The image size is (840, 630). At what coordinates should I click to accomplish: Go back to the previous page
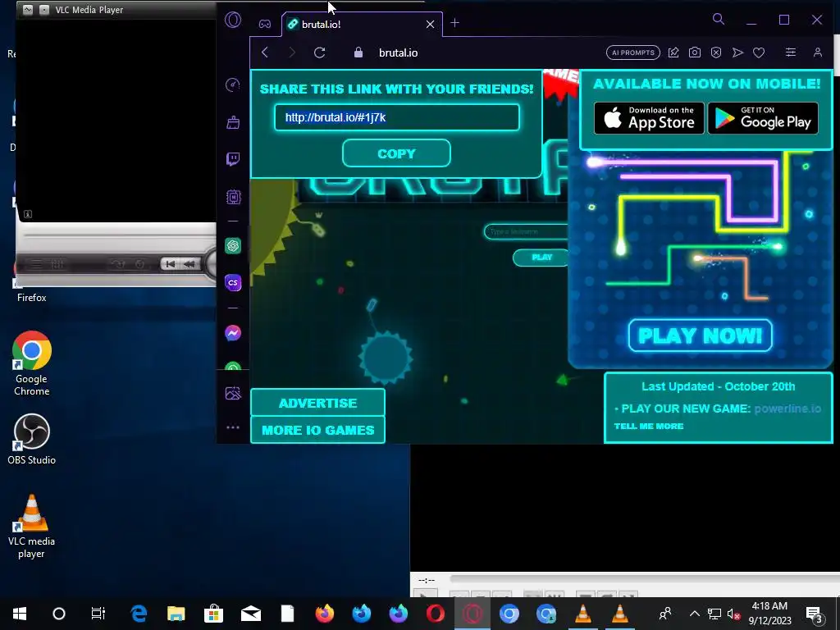pyautogui.click(x=265, y=52)
